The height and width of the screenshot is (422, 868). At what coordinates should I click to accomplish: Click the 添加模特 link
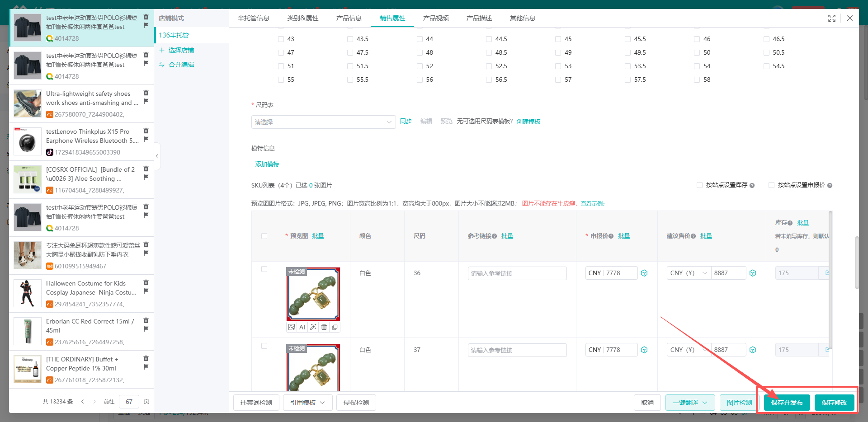click(267, 164)
